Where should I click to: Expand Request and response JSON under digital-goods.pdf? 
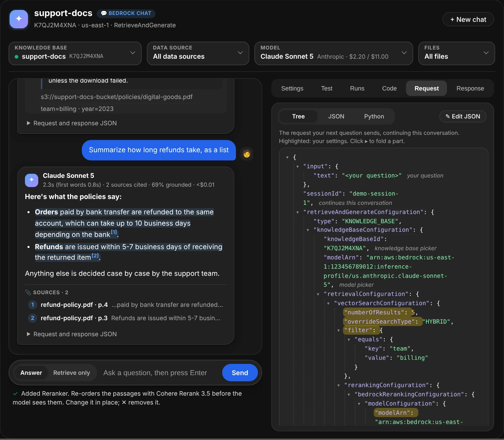(72, 123)
